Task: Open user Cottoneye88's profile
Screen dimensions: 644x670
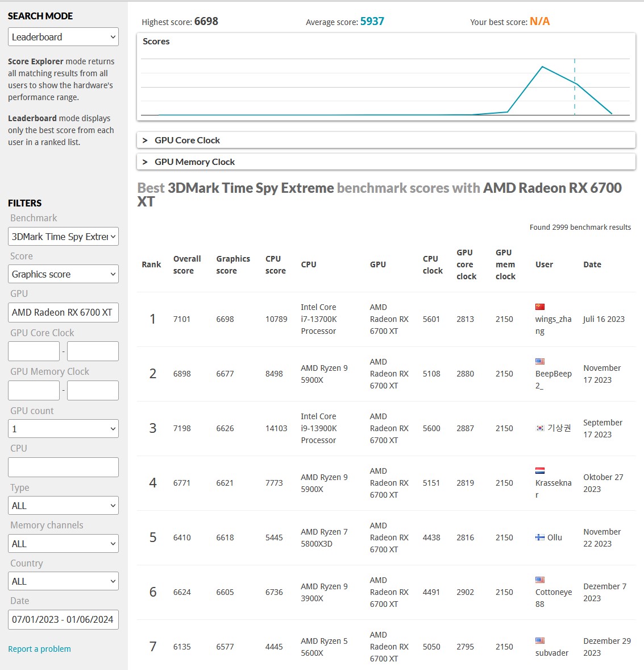Action: click(x=554, y=598)
